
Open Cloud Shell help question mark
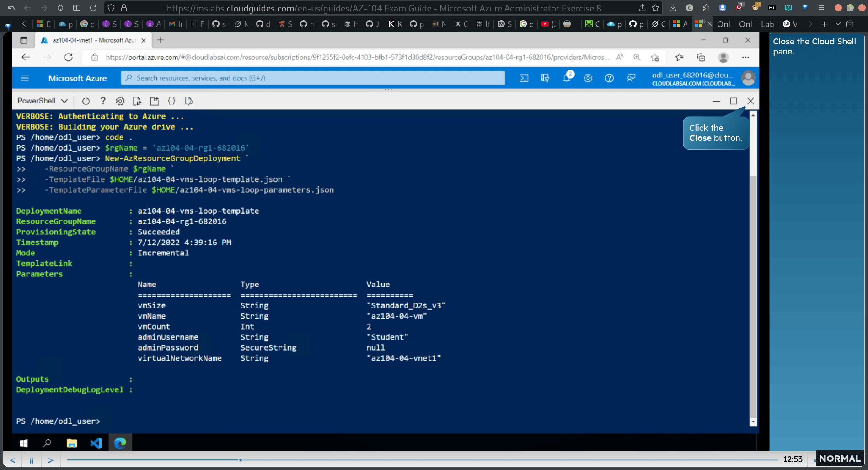[x=103, y=101]
